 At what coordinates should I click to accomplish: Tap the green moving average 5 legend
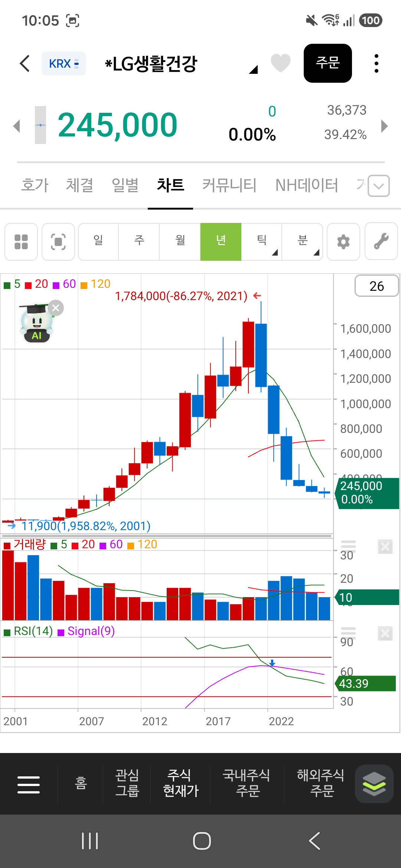pyautogui.click(x=12, y=284)
